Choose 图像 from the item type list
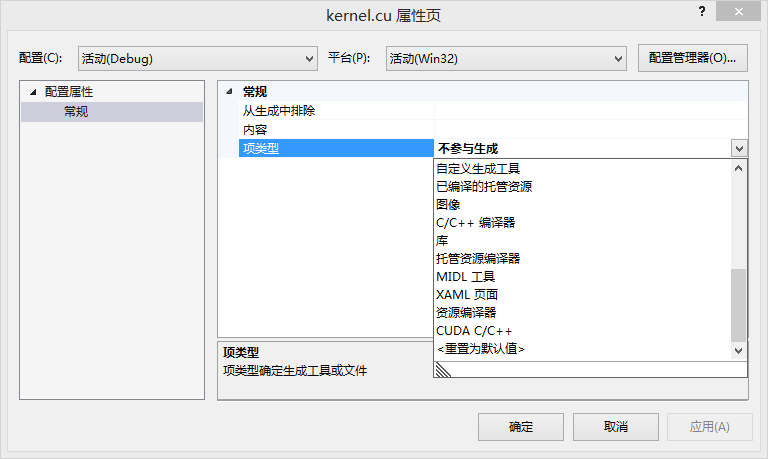This screenshot has height=459, width=768. pos(583,205)
